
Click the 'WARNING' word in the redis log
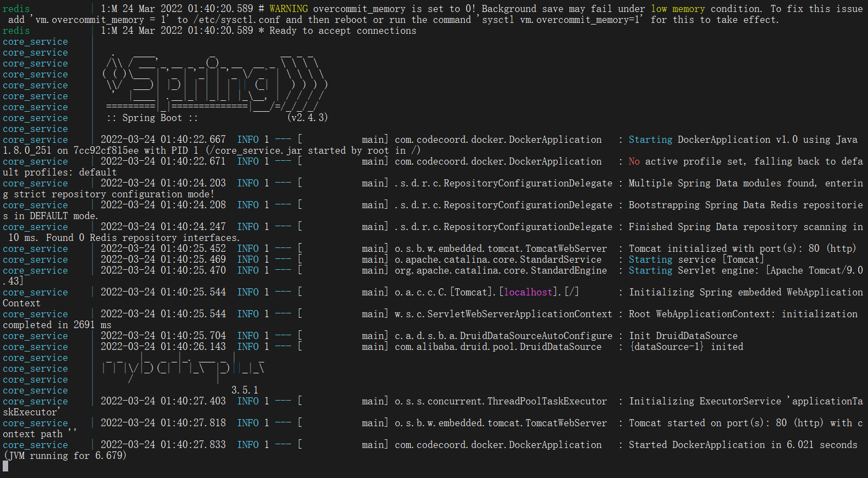pos(289,9)
